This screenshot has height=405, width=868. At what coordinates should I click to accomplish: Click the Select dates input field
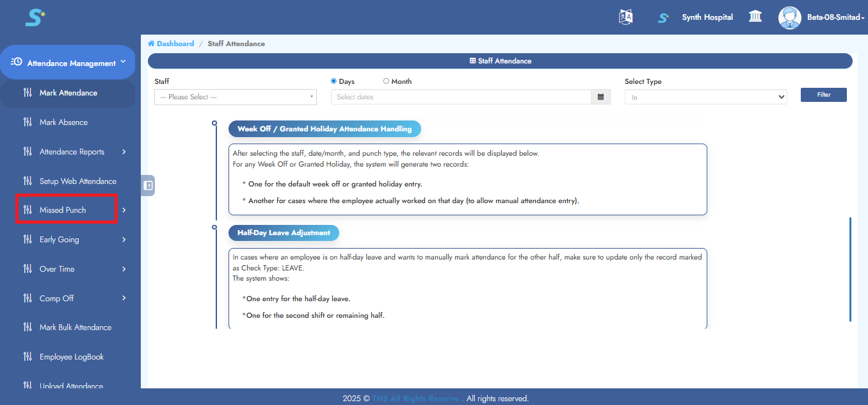461,97
